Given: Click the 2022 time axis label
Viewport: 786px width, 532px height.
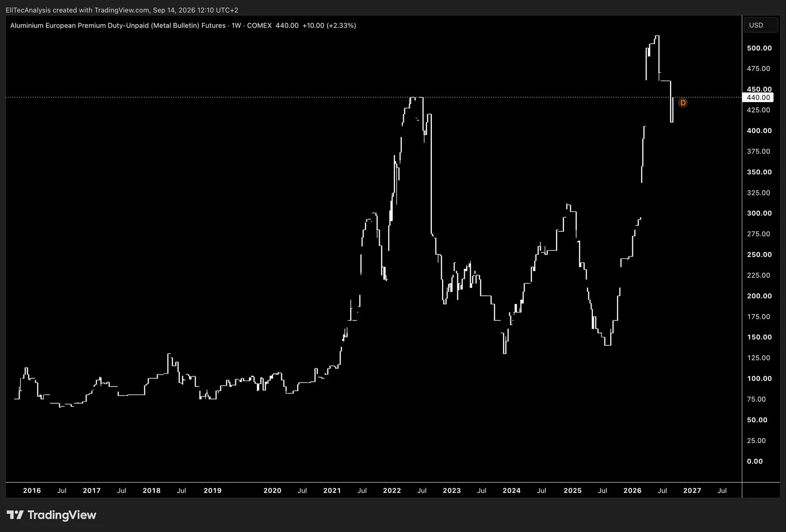Looking at the screenshot, I should click(392, 490).
